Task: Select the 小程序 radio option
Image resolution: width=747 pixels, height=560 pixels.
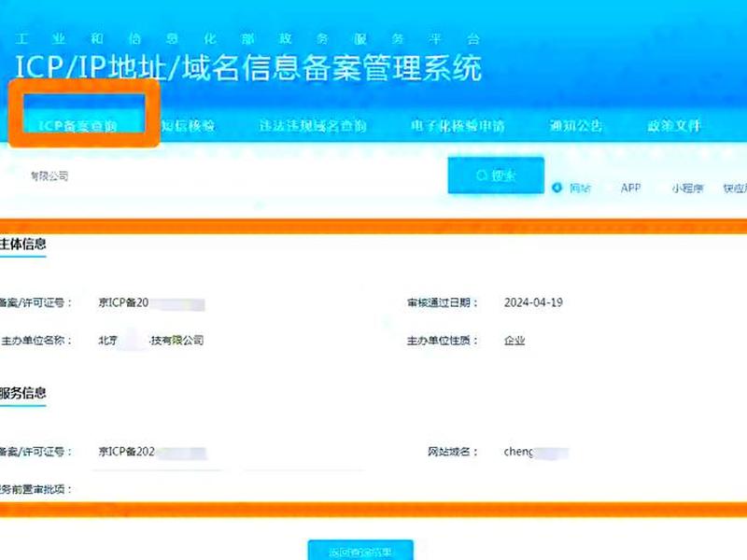Action: click(x=687, y=189)
